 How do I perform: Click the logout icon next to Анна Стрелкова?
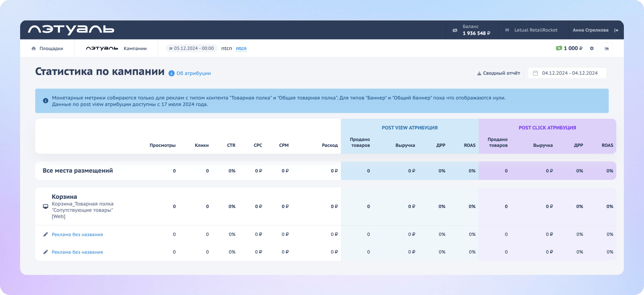[616, 30]
